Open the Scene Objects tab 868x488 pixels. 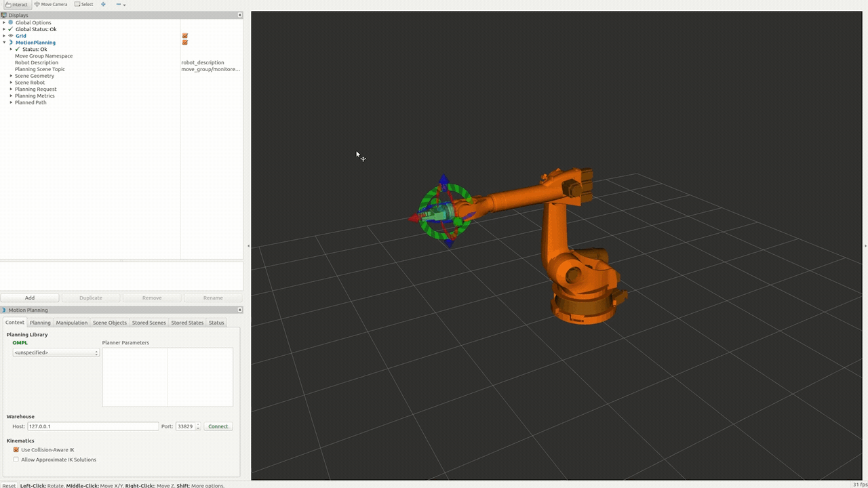click(x=110, y=323)
